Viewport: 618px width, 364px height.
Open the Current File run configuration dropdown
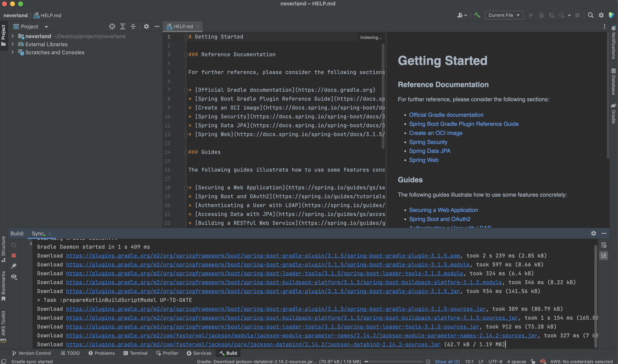(x=504, y=15)
